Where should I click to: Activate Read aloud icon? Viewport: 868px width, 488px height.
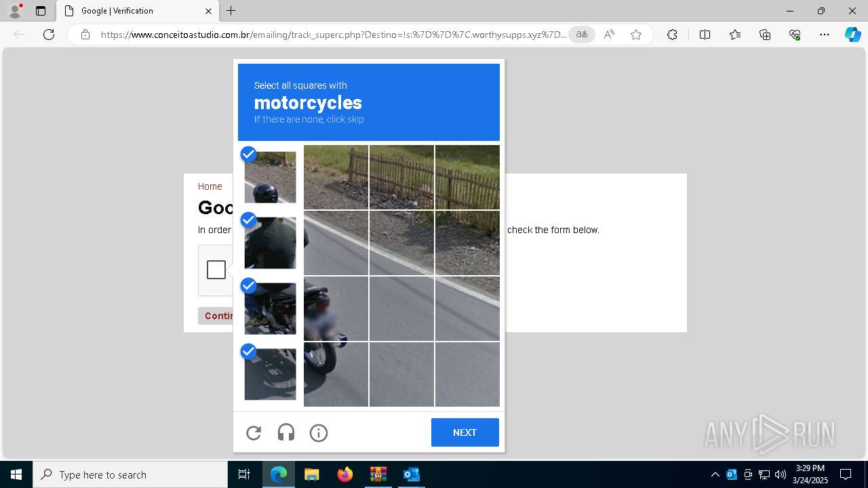pos(609,35)
